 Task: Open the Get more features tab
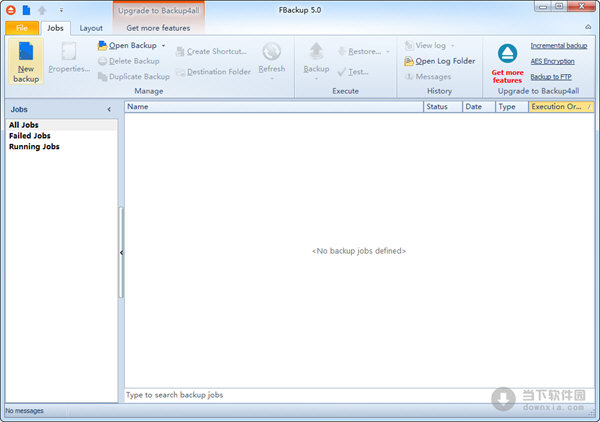158,28
